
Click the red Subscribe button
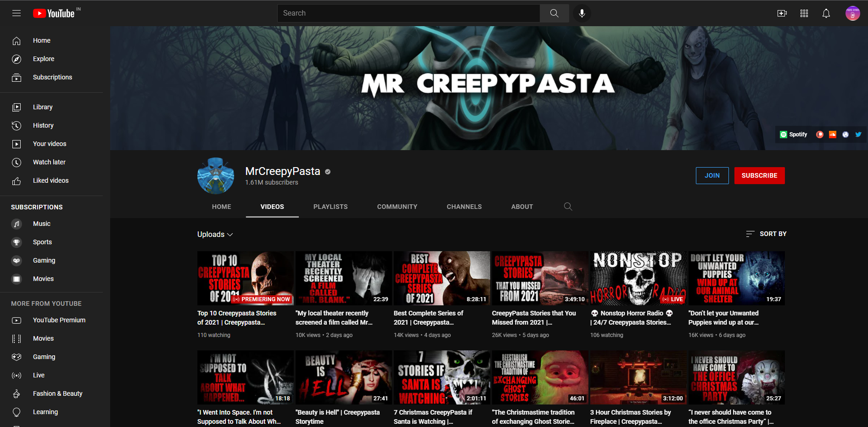[760, 175]
